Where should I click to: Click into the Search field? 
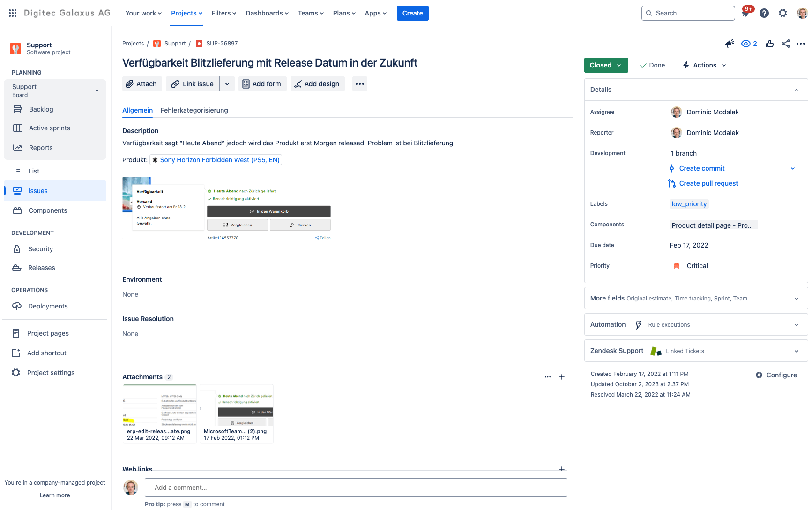point(688,13)
